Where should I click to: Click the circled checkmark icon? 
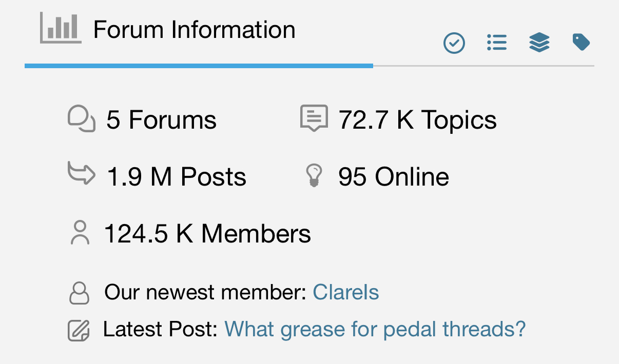(x=454, y=43)
